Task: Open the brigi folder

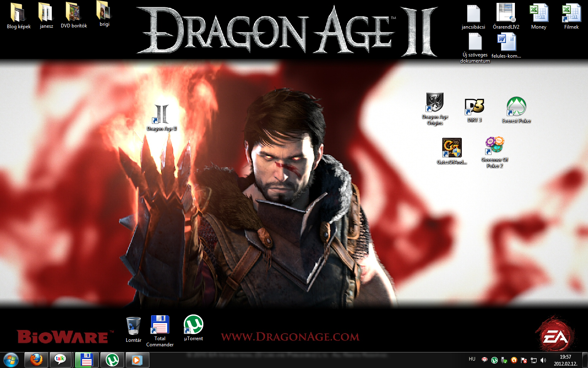Action: (x=104, y=14)
